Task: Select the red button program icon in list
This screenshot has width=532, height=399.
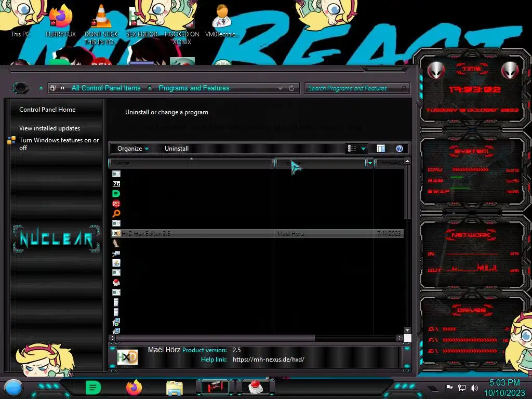Action: (x=116, y=282)
